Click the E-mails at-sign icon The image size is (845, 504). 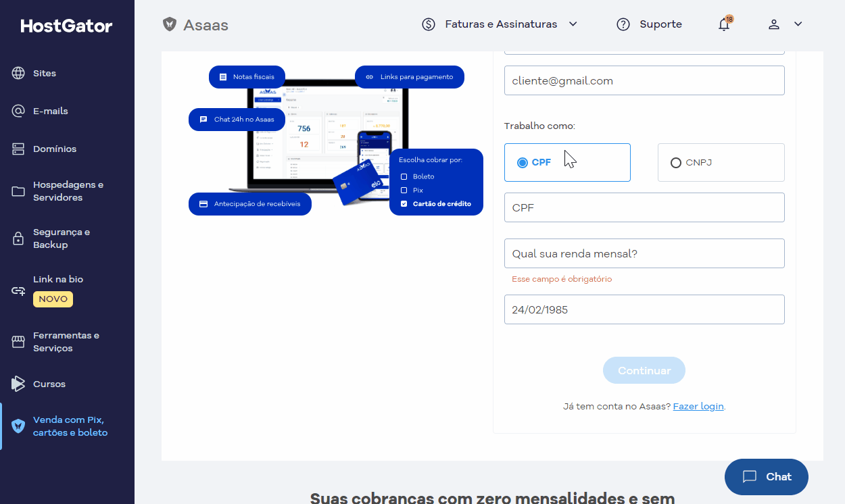(18, 111)
